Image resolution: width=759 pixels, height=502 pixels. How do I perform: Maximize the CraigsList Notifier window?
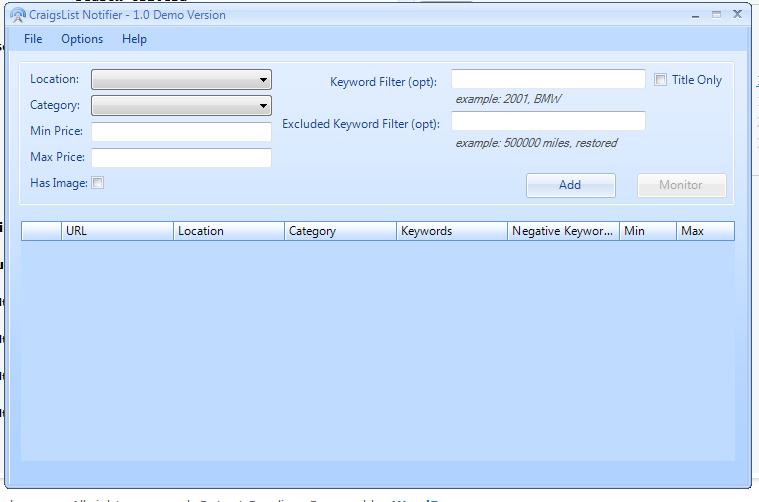716,15
